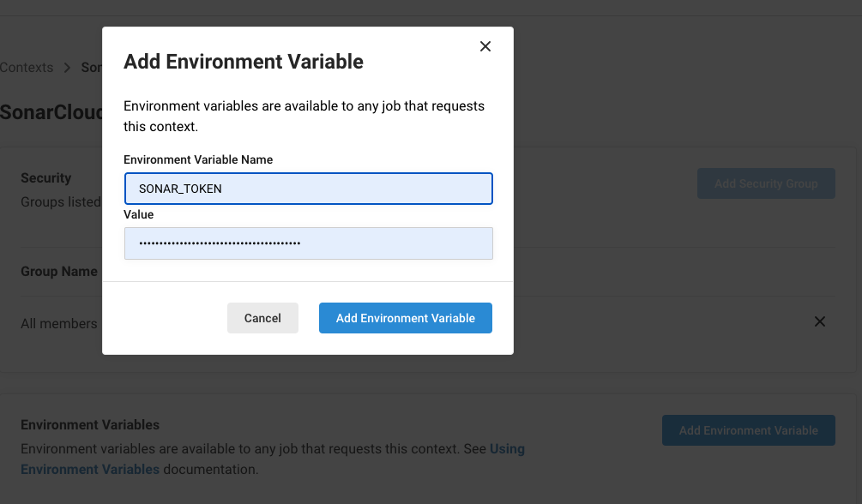Remove the All members security group
This screenshot has width=862, height=504.
[819, 322]
